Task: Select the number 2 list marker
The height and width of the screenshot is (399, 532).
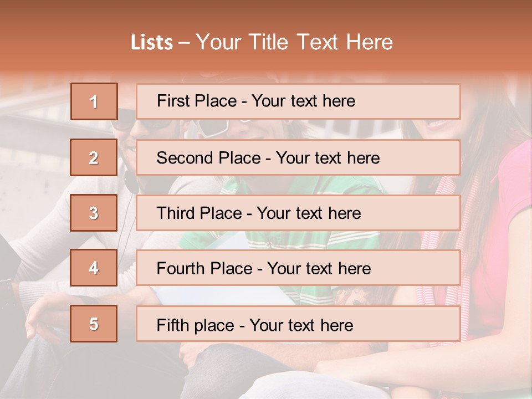Action: (94, 157)
